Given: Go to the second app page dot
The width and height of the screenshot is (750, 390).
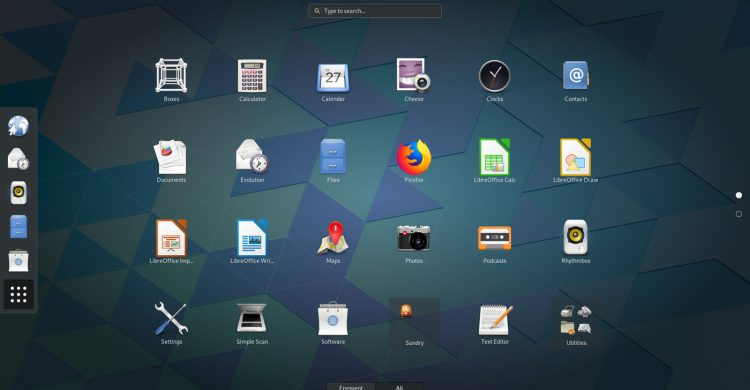Looking at the screenshot, I should 739,214.
